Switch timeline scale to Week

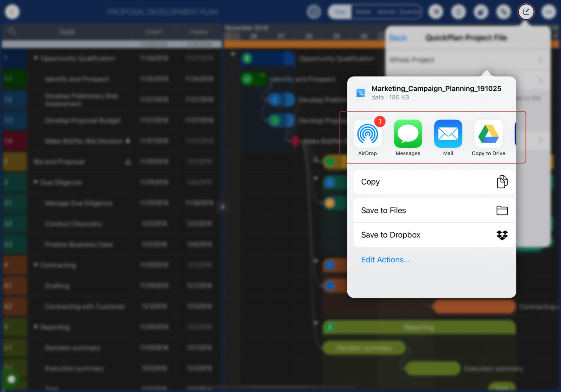tap(363, 12)
